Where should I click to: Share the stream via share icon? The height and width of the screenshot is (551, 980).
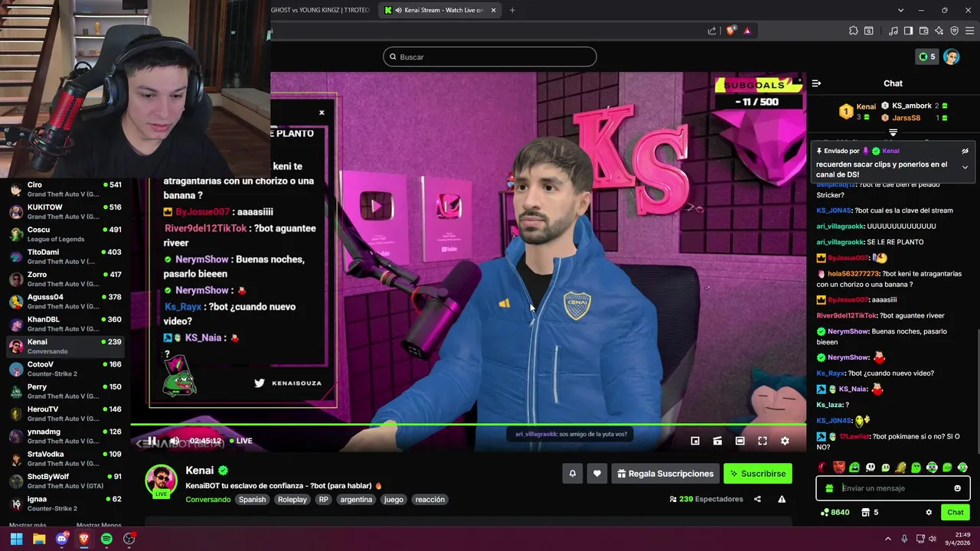click(x=757, y=499)
